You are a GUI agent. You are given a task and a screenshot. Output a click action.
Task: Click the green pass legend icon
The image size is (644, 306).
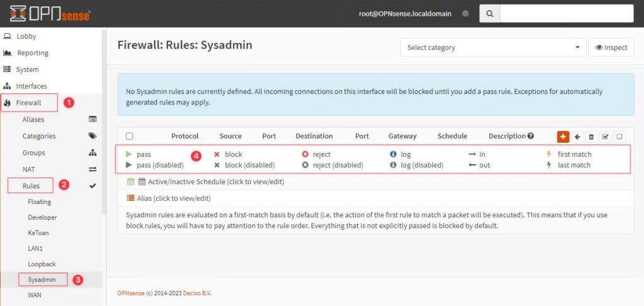[129, 154]
